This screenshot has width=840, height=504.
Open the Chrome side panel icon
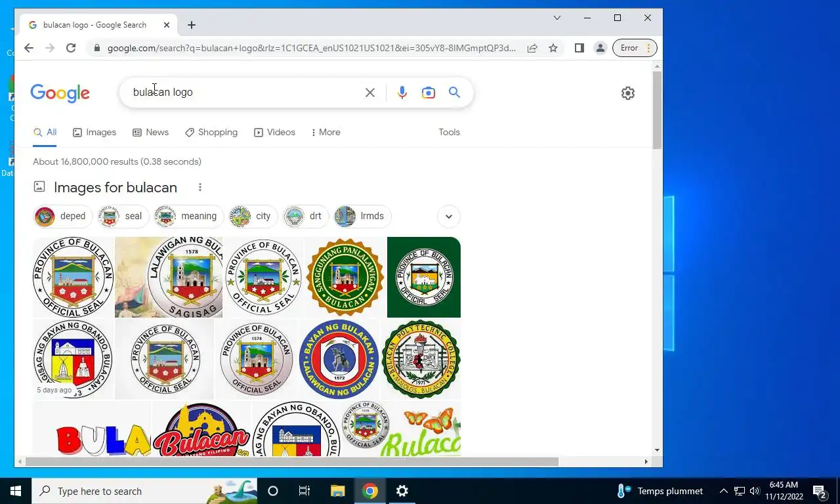coord(579,48)
